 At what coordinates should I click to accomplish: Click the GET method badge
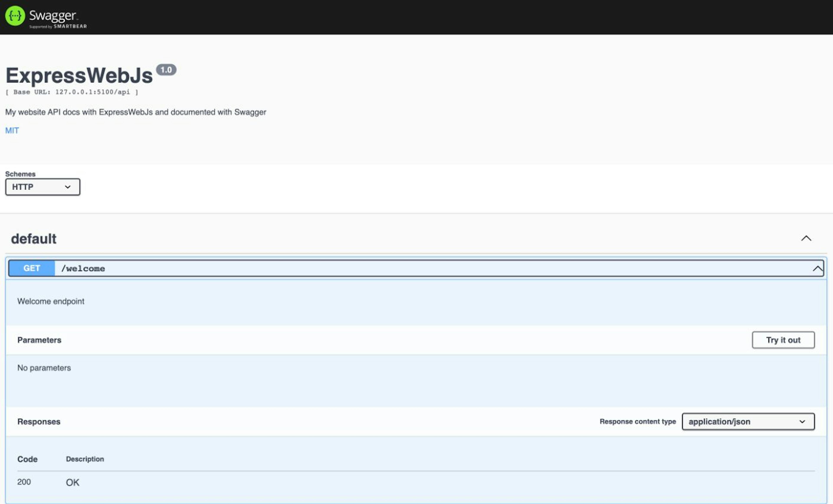[x=32, y=268]
